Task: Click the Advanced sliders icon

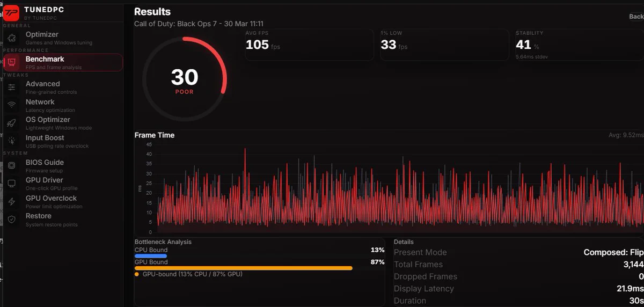Action: [x=11, y=87]
